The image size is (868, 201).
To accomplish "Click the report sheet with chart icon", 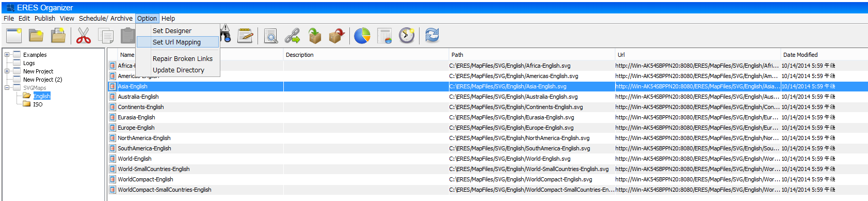I will [x=384, y=36].
